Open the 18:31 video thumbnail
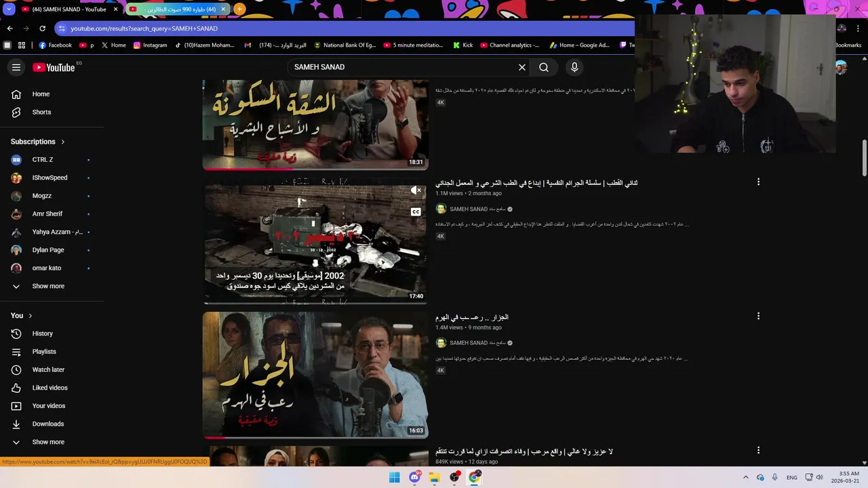The height and width of the screenshot is (488, 868). [315, 125]
